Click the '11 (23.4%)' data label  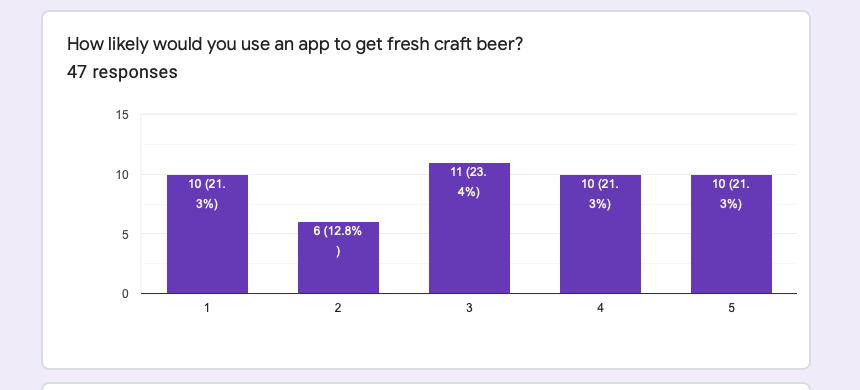click(469, 182)
